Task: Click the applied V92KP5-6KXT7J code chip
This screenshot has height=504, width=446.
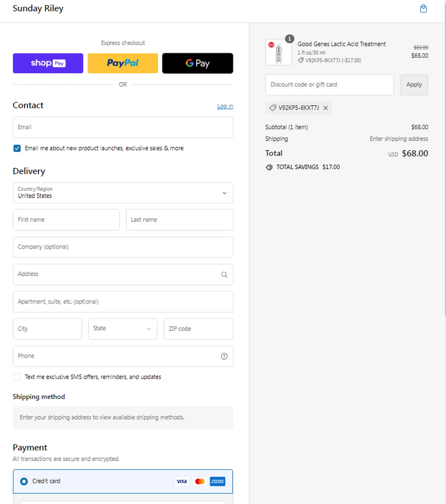Action: (x=298, y=108)
